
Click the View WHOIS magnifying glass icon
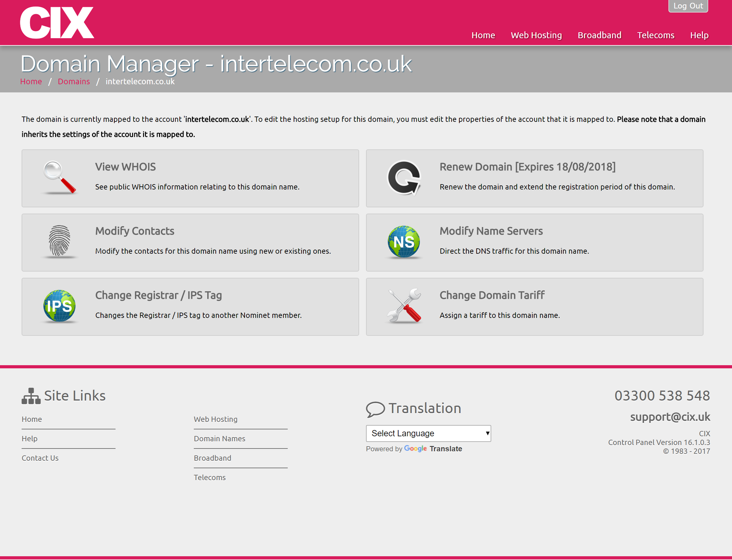(x=59, y=177)
